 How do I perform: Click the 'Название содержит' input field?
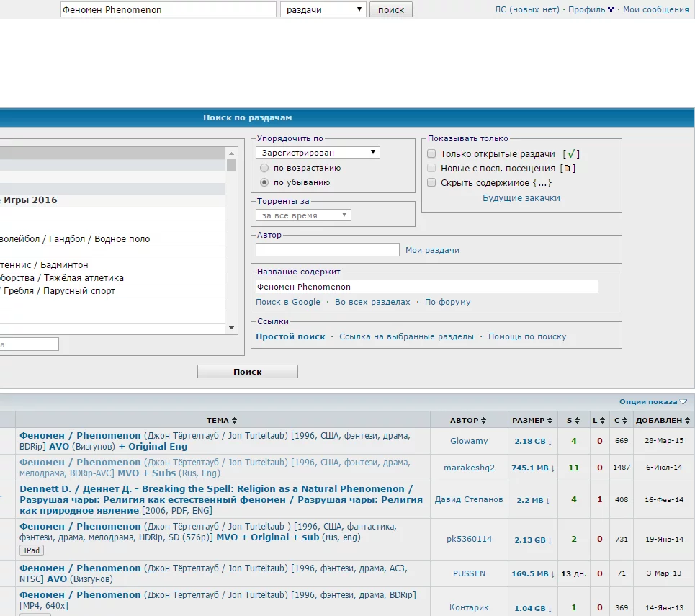pyautogui.click(x=427, y=287)
